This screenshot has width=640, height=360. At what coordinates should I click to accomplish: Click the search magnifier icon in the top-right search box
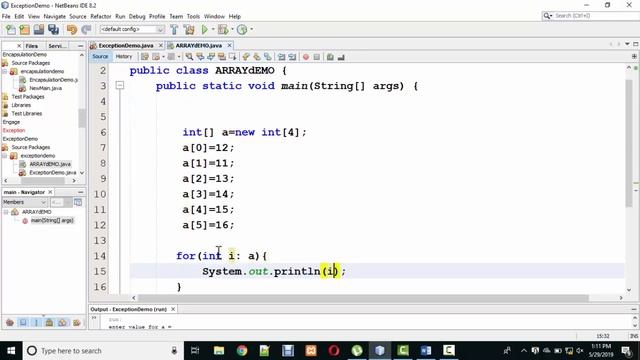pyautogui.click(x=547, y=16)
